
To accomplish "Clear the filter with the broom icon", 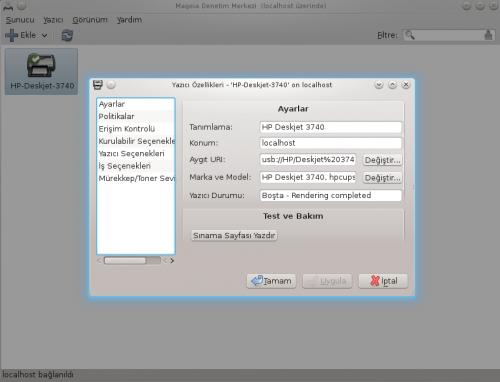I will click(x=488, y=35).
